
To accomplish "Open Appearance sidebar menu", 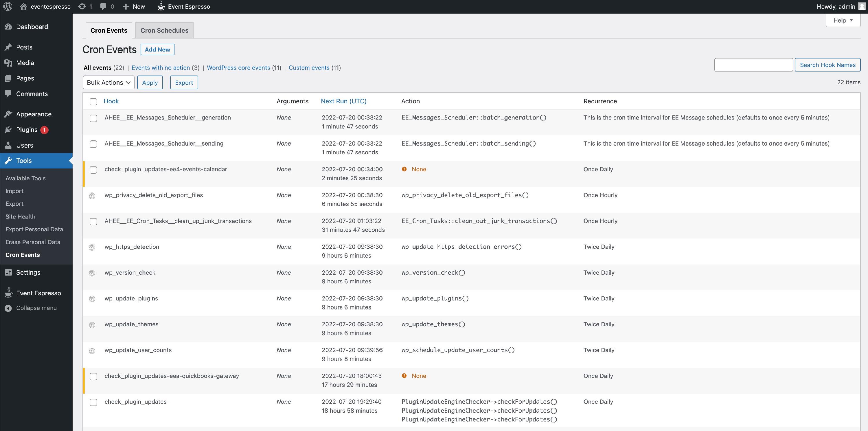I will (x=33, y=114).
